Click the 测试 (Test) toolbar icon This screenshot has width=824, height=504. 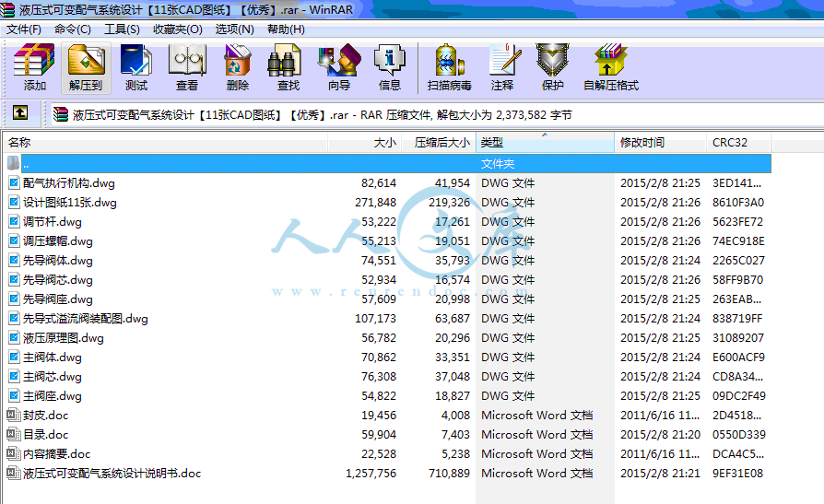(136, 60)
